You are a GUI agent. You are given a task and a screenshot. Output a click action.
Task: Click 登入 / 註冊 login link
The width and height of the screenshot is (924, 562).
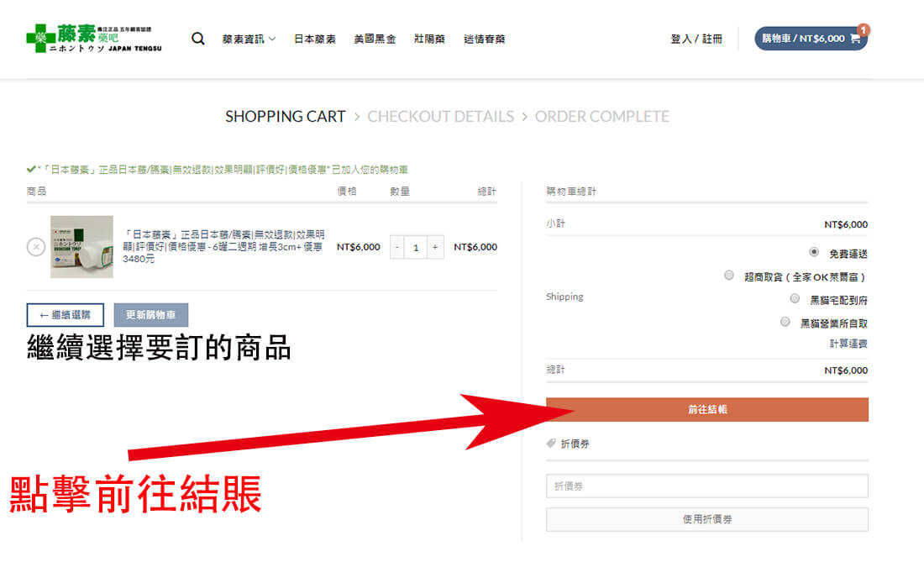point(696,39)
